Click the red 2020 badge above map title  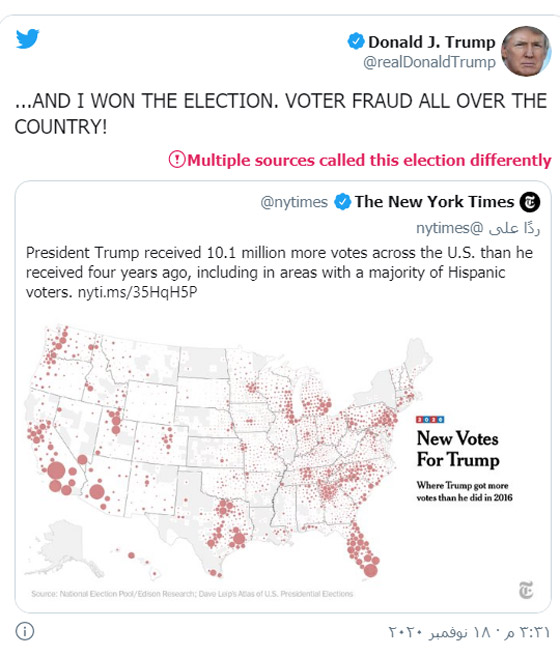point(430,420)
